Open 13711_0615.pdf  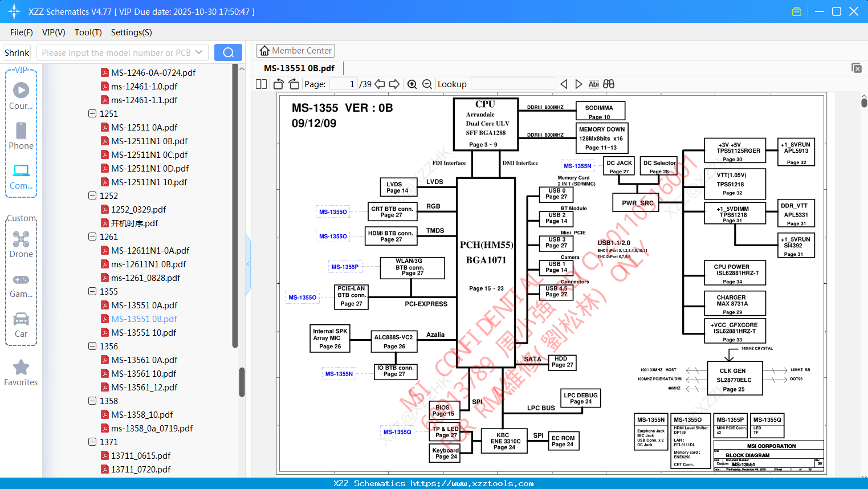pos(141,455)
